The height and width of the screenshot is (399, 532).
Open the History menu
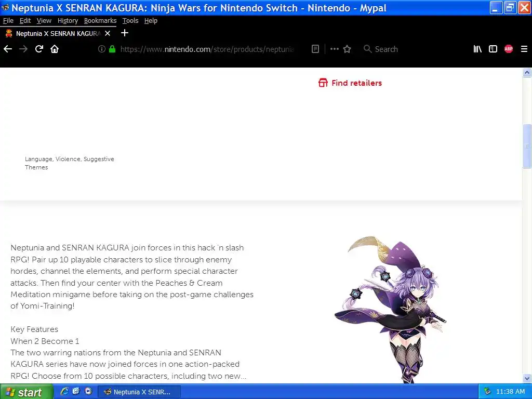point(68,21)
